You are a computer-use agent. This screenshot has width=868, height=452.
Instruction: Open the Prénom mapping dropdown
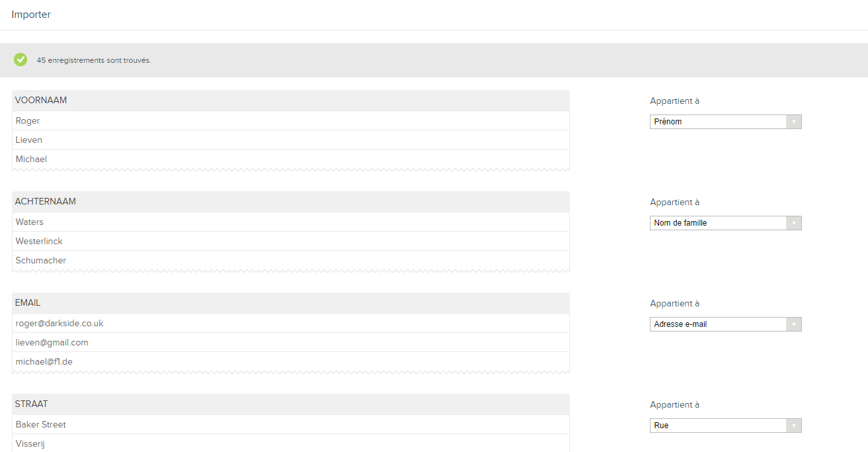pos(725,122)
